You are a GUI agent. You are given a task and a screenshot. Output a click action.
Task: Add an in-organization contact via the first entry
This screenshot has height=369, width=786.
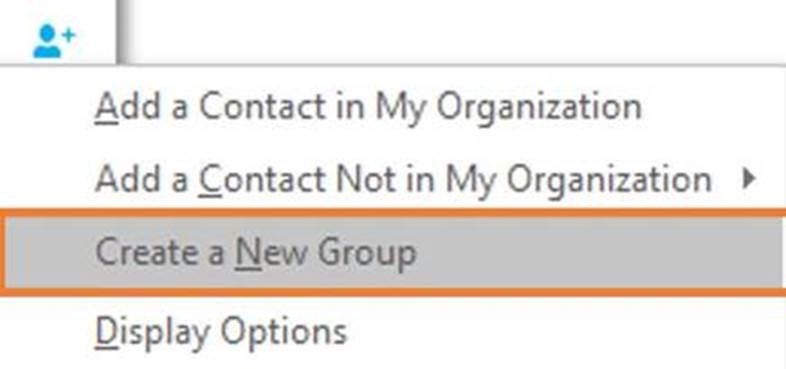368,107
